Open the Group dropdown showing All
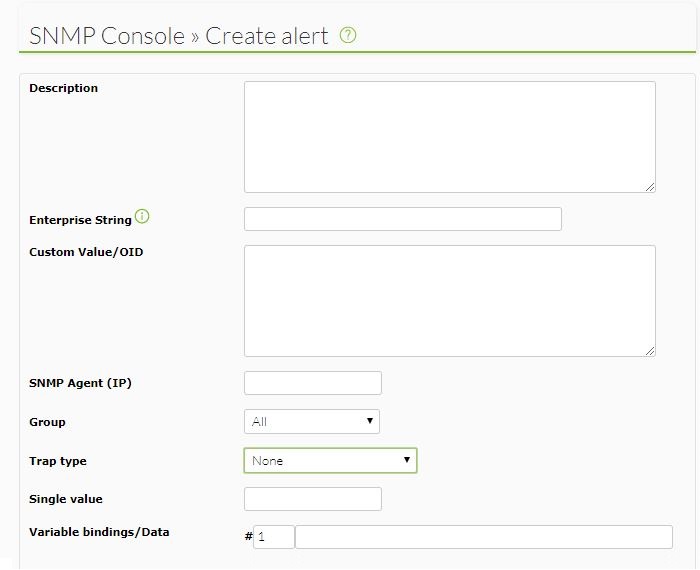The height and width of the screenshot is (570, 700). point(312,421)
